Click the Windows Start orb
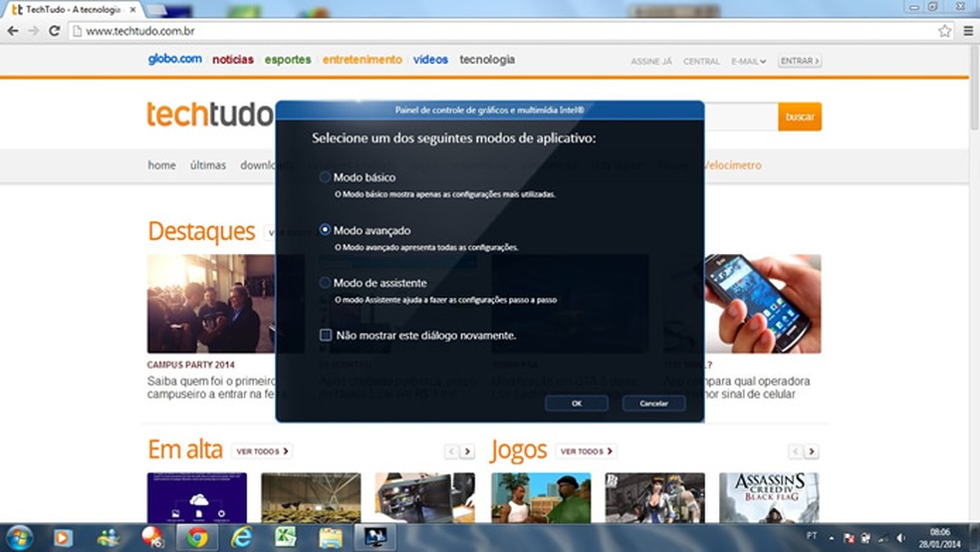The height and width of the screenshot is (552, 980). (x=19, y=537)
